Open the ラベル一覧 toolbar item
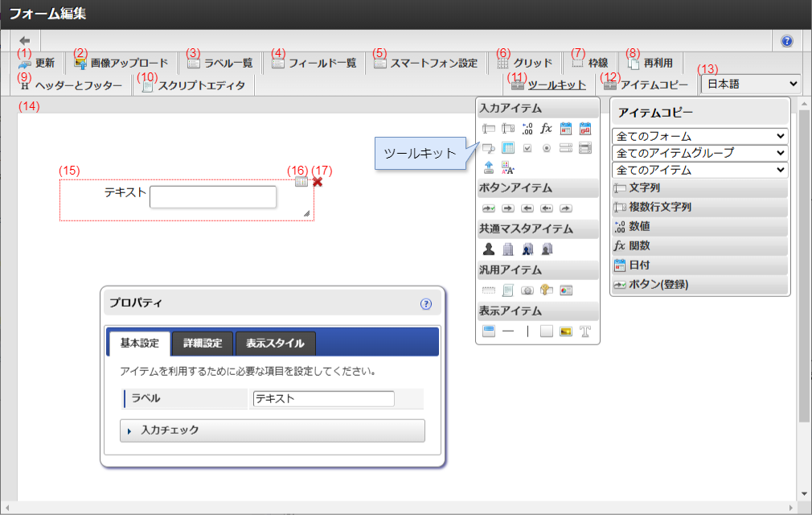The width and height of the screenshot is (812, 515). coord(219,64)
